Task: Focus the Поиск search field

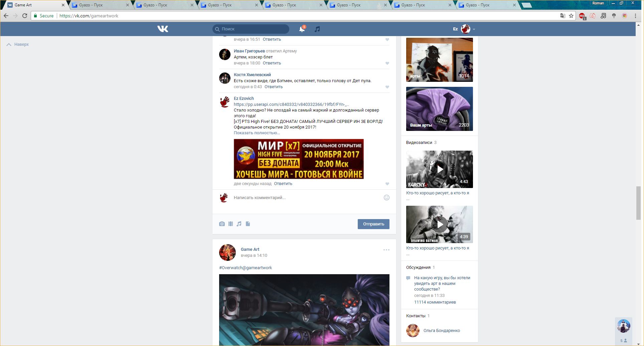Action: coord(251,29)
